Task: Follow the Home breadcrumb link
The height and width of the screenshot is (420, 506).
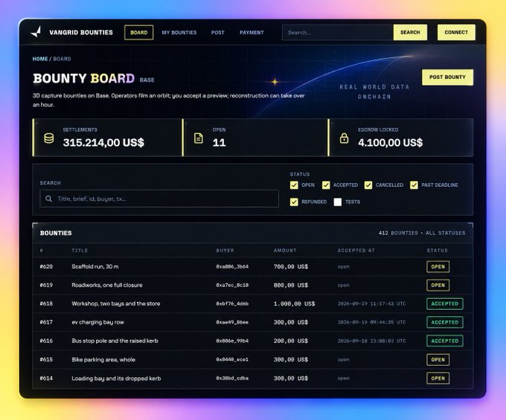Action: [x=40, y=59]
